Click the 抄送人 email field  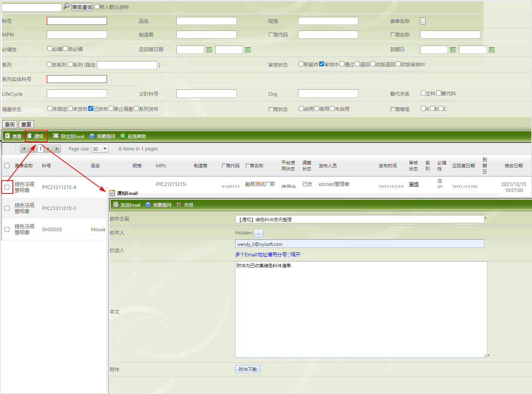(360, 244)
